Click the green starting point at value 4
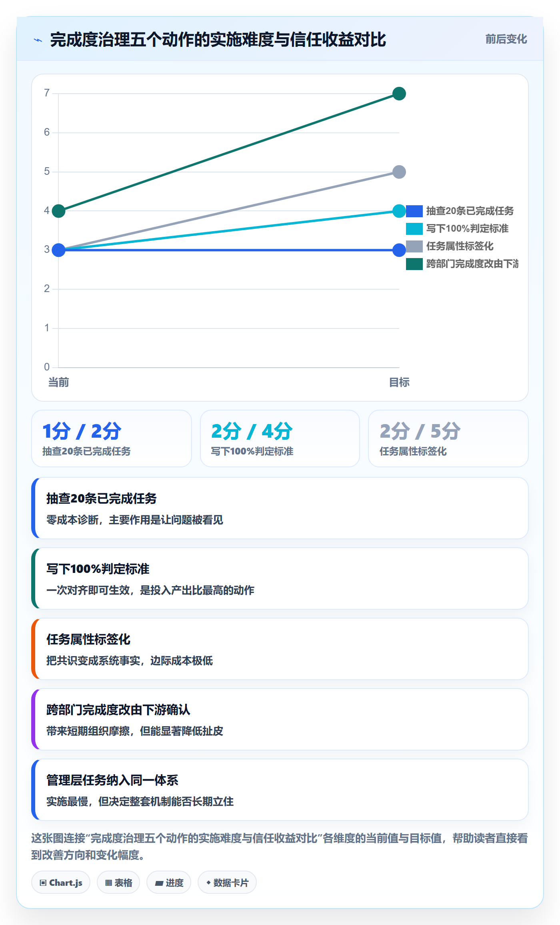 58,211
